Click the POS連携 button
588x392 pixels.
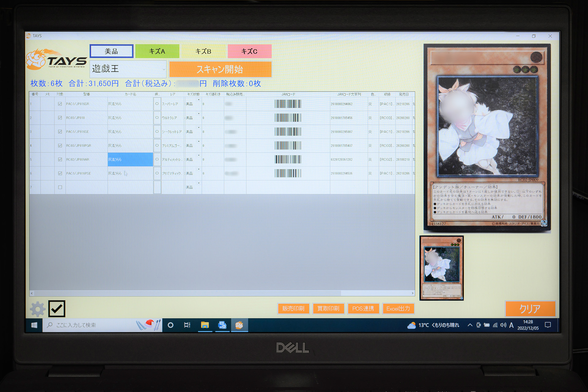(x=363, y=308)
